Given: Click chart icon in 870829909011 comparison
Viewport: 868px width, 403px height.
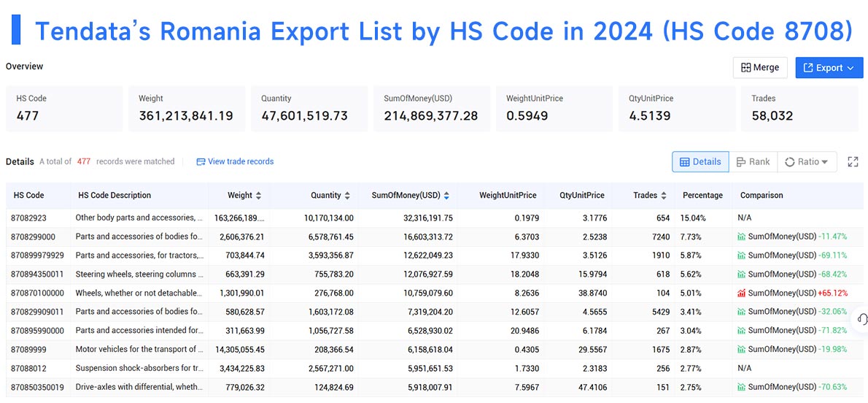Looking at the screenshot, I should point(742,312).
